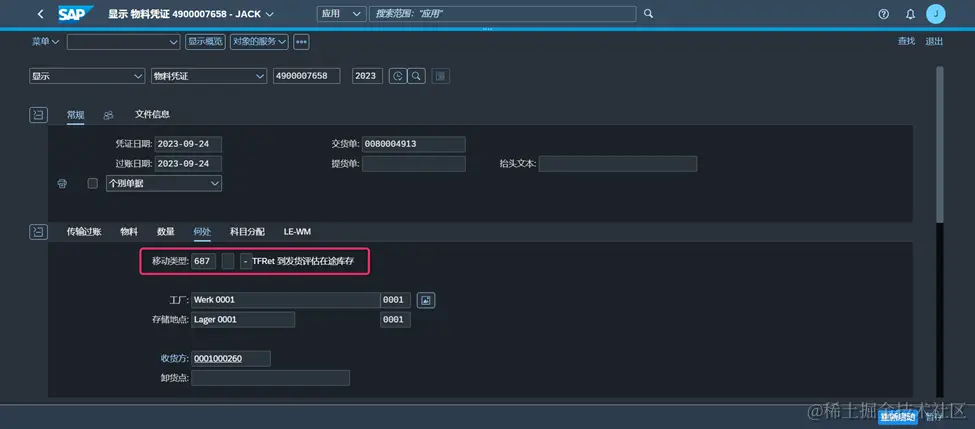Screen dimensions: 975x429
Task: Open the 显示 action dropdown
Action: [87, 76]
